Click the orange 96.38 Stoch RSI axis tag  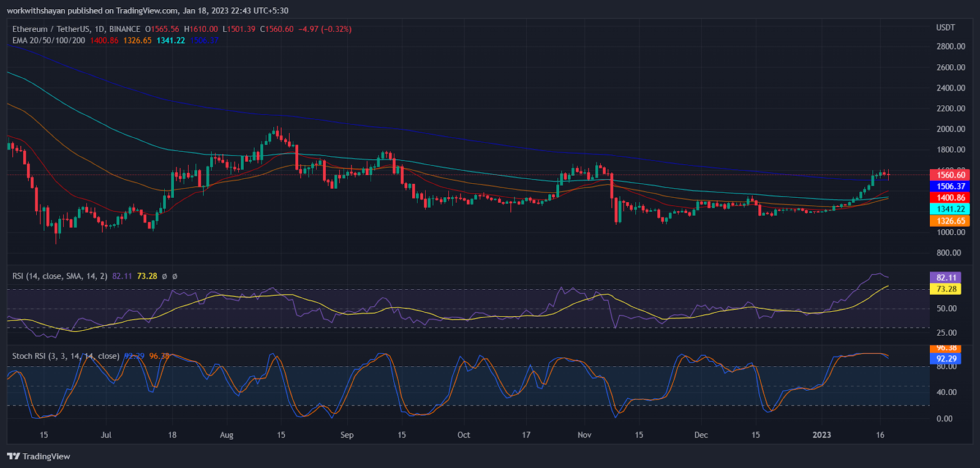(x=946, y=349)
